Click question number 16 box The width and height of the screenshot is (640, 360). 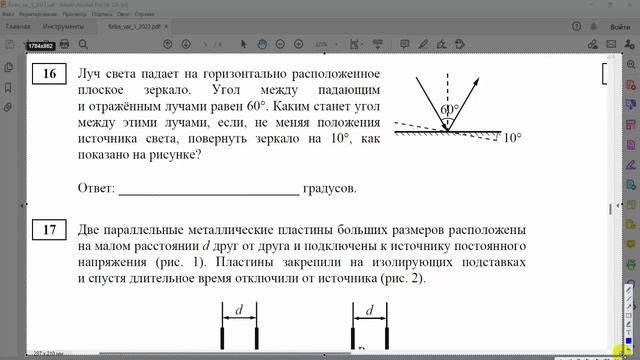point(49,73)
